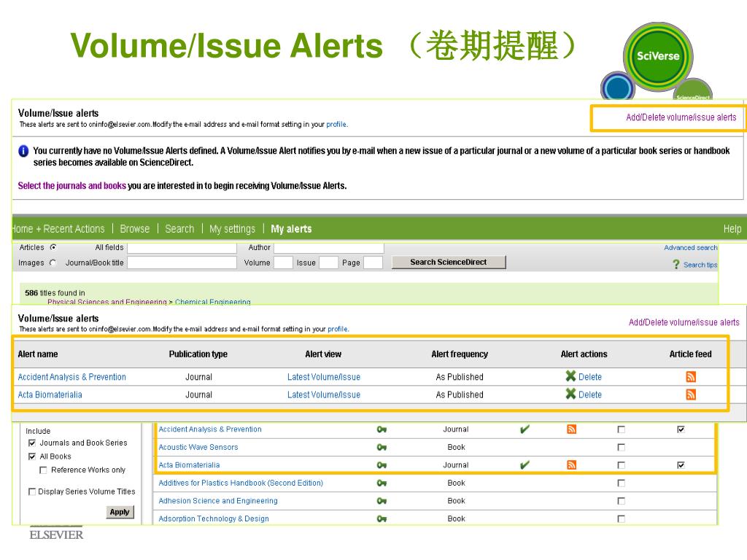Click the green question mark Search tips icon
This screenshot has height=560, width=747.
click(x=676, y=264)
